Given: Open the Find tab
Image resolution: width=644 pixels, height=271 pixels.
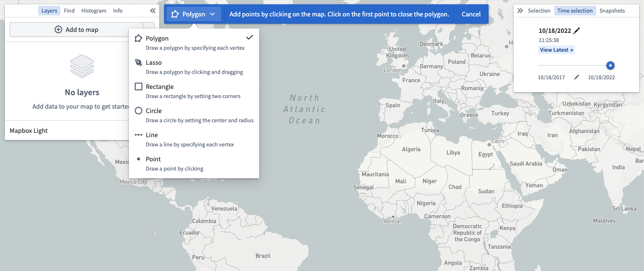Looking at the screenshot, I should pos(69,11).
